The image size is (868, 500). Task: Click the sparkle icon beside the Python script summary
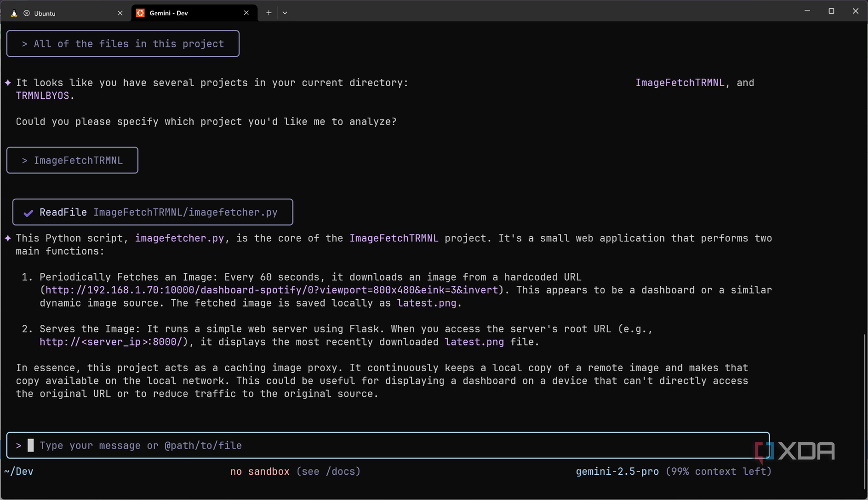pyautogui.click(x=7, y=238)
